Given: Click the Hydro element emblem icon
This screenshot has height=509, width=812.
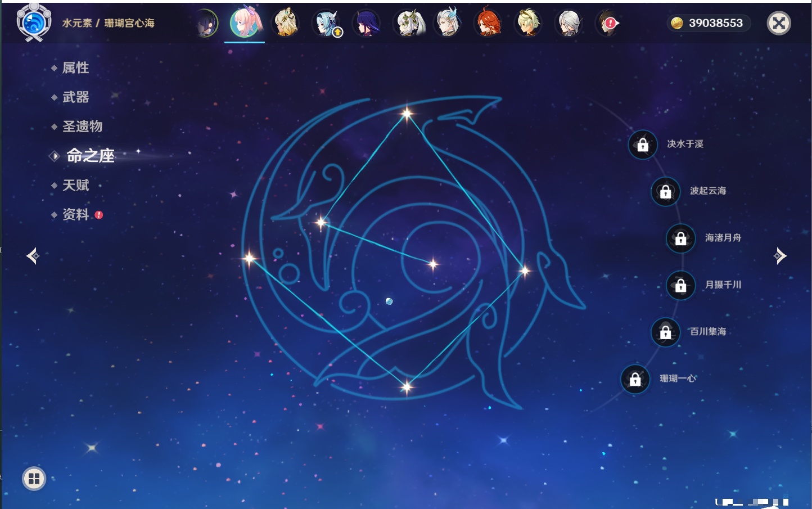Looking at the screenshot, I should pos(34,22).
